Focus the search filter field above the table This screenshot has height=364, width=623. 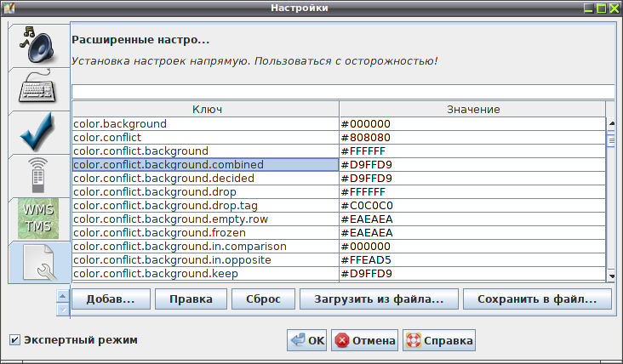pyautogui.click(x=343, y=92)
